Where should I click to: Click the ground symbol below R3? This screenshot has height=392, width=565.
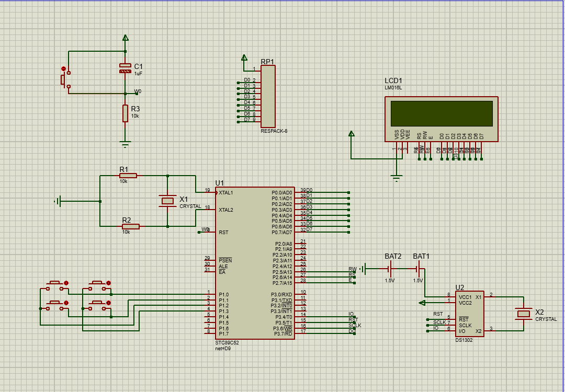[125, 145]
